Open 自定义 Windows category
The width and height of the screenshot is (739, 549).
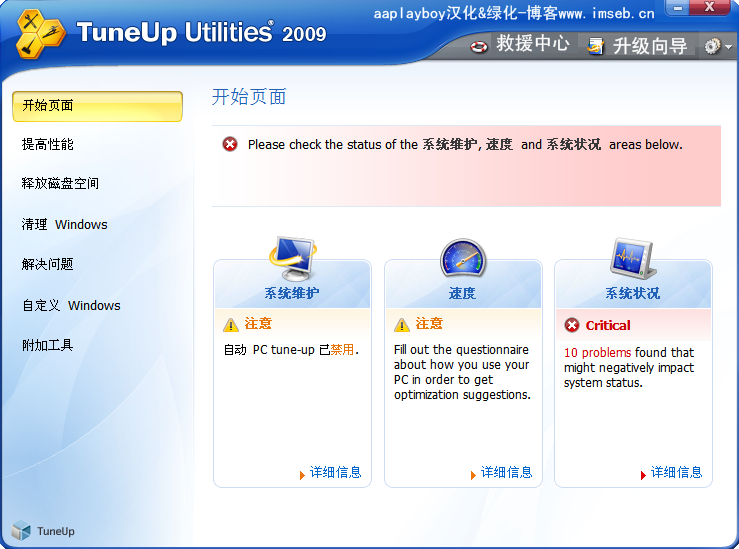click(70, 306)
